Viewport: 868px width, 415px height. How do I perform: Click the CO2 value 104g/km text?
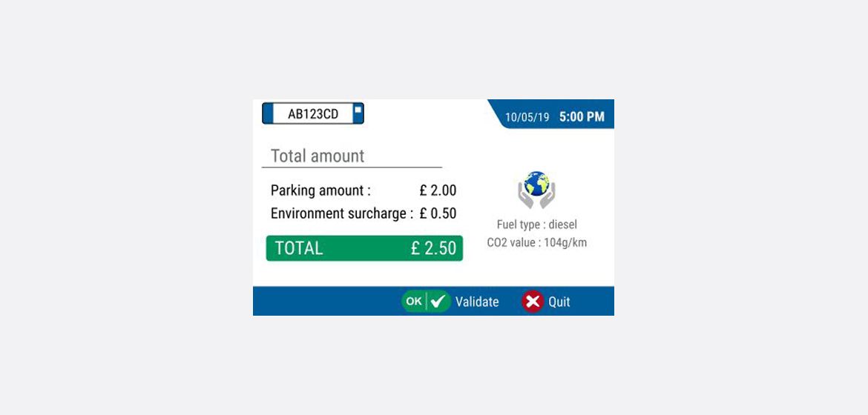click(537, 242)
